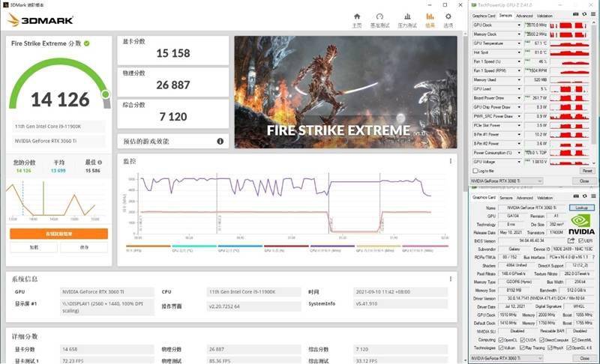Open the Board Power Draw sensor dropdown arrow
600x364 pixels.
pos(519,98)
